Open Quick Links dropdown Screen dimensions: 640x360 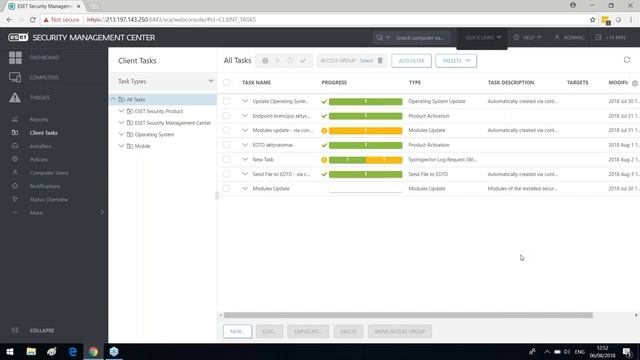point(482,38)
